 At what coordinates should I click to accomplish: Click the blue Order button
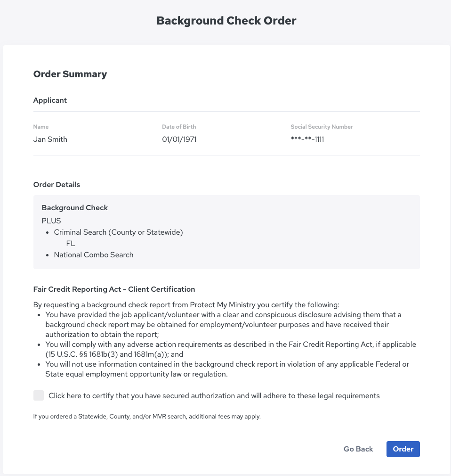403,449
